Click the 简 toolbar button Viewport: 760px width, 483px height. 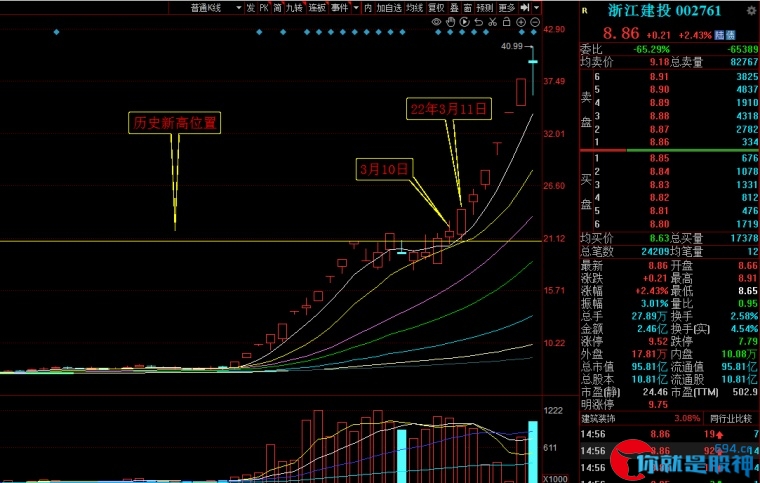277,8
